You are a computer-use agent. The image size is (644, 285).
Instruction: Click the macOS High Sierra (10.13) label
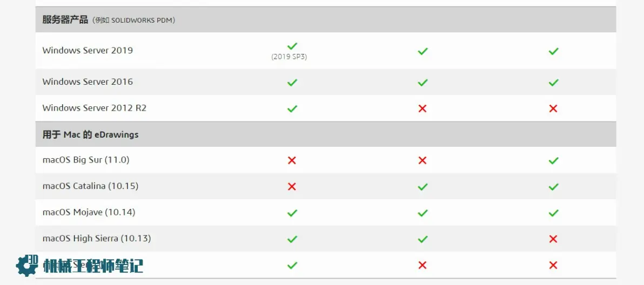point(97,238)
